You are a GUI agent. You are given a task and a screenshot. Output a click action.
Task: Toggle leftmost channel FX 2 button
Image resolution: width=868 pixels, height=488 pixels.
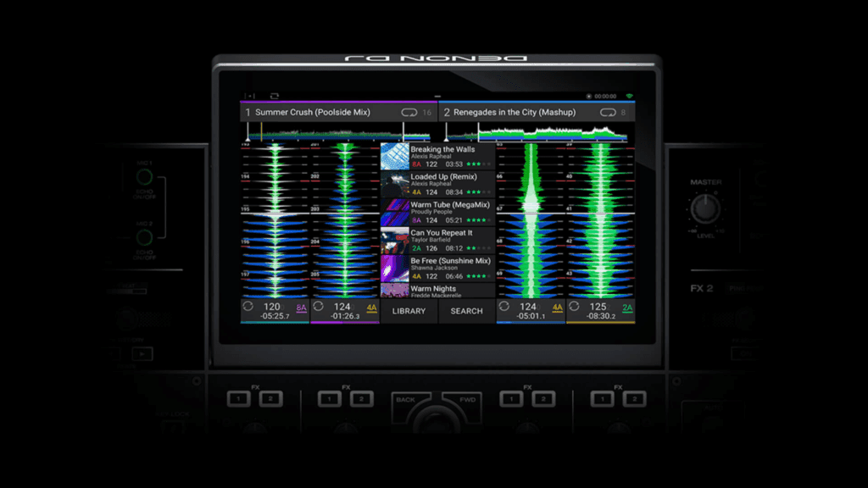[x=270, y=399]
